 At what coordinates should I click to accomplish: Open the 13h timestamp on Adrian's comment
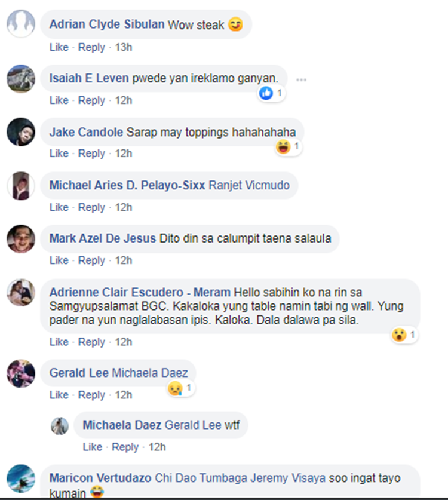[124, 47]
